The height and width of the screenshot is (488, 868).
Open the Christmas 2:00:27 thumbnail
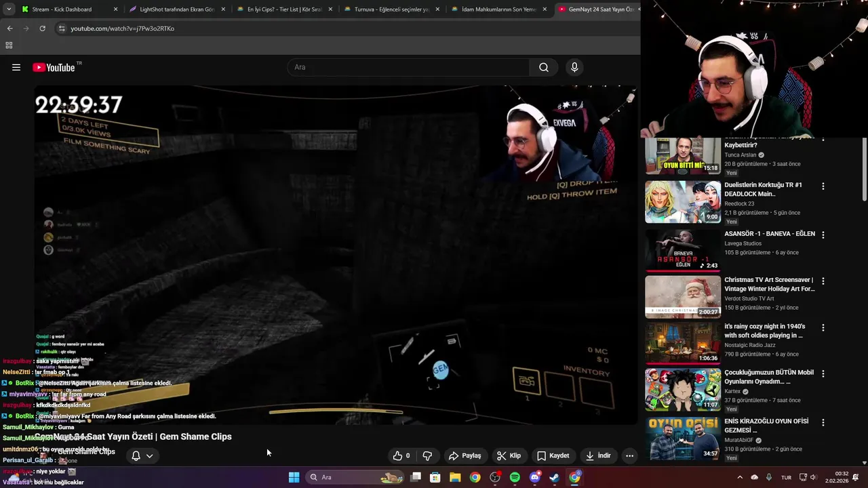tap(682, 296)
